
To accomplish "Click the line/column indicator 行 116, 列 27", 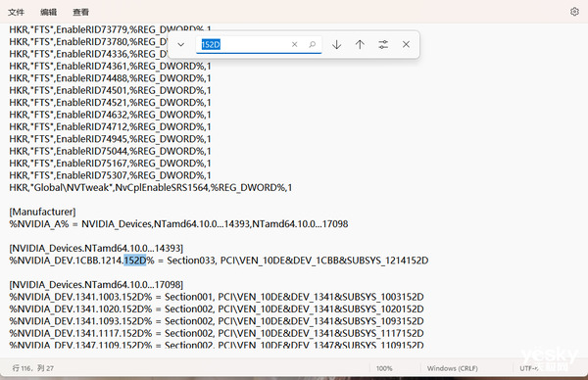I will 33,368.
